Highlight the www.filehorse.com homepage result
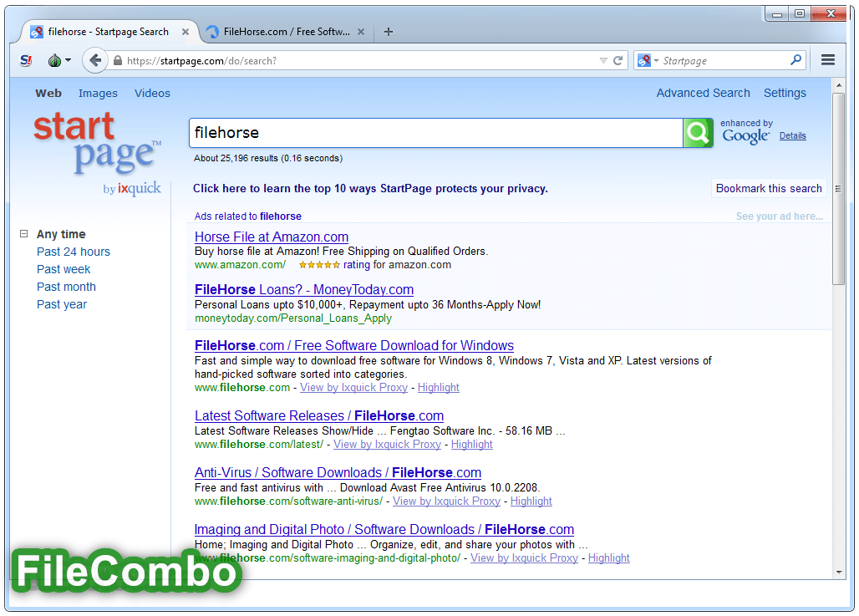 click(x=438, y=388)
